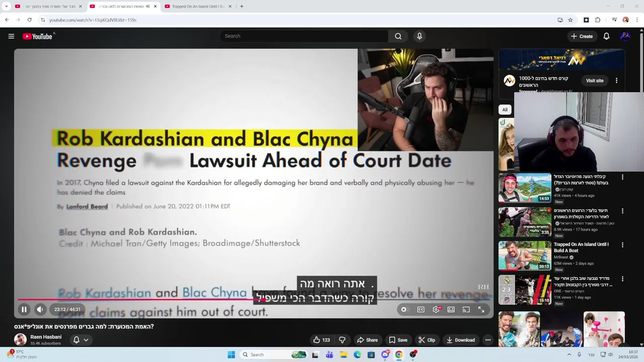This screenshot has width=644, height=362.
Task: Toggle closed captions in the player
Action: click(x=421, y=310)
